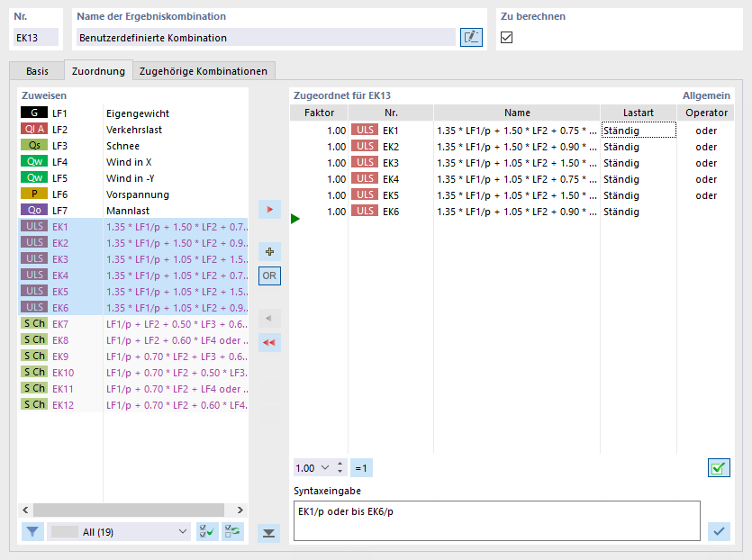The height and width of the screenshot is (560, 752).
Task: Click the Operator column header
Action: click(x=706, y=113)
